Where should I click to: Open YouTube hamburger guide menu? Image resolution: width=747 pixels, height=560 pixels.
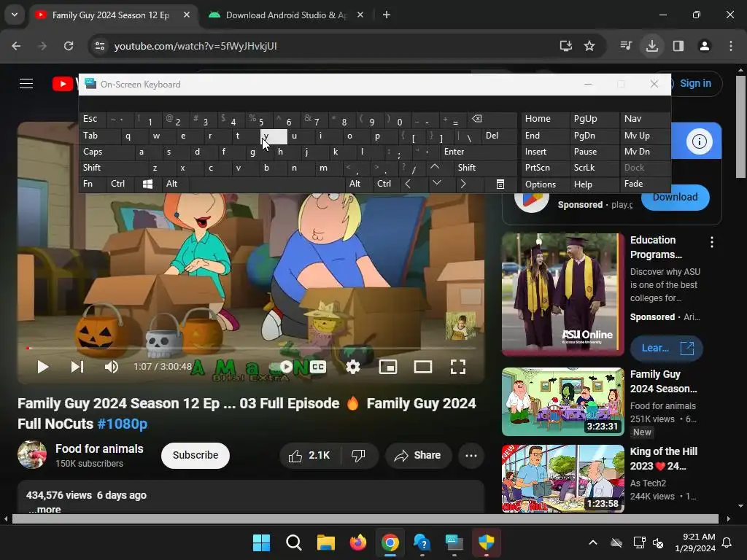tap(26, 84)
